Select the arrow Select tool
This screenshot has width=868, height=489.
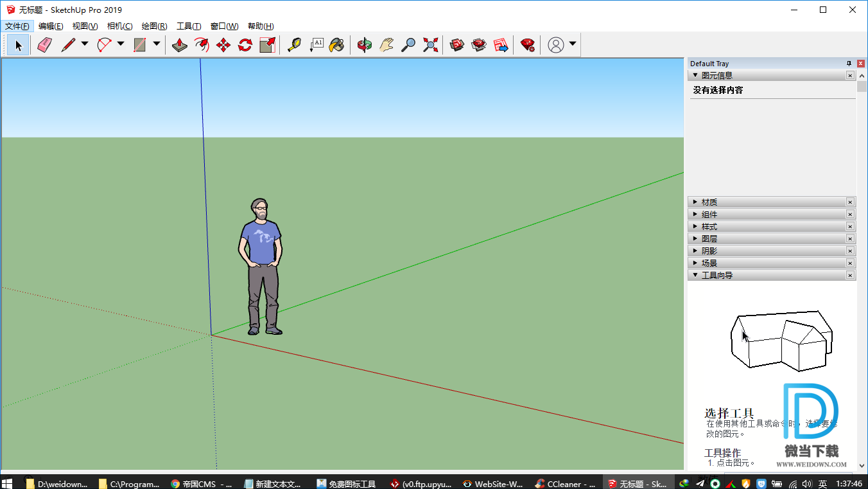[18, 45]
